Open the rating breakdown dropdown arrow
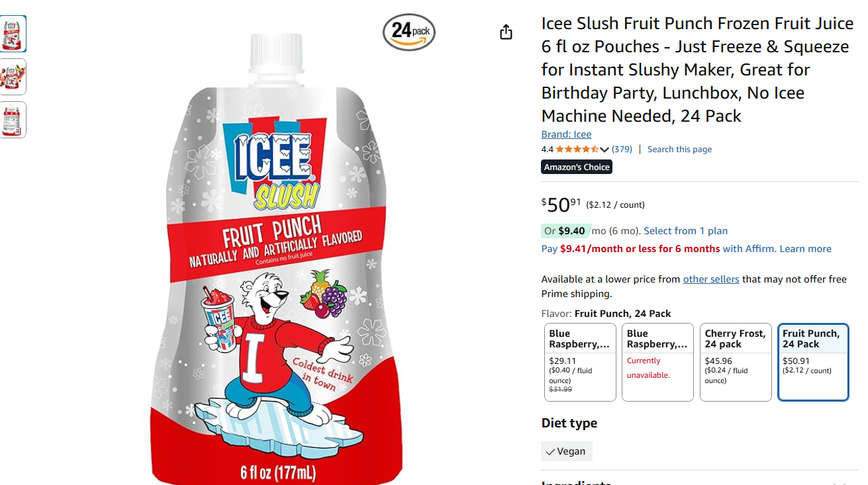The height and width of the screenshot is (485, 868). (x=604, y=150)
